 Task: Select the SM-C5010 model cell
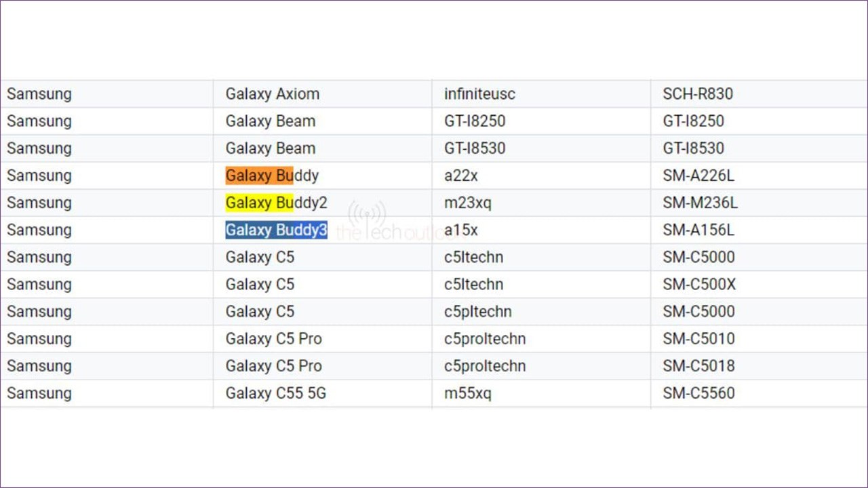[698, 339]
